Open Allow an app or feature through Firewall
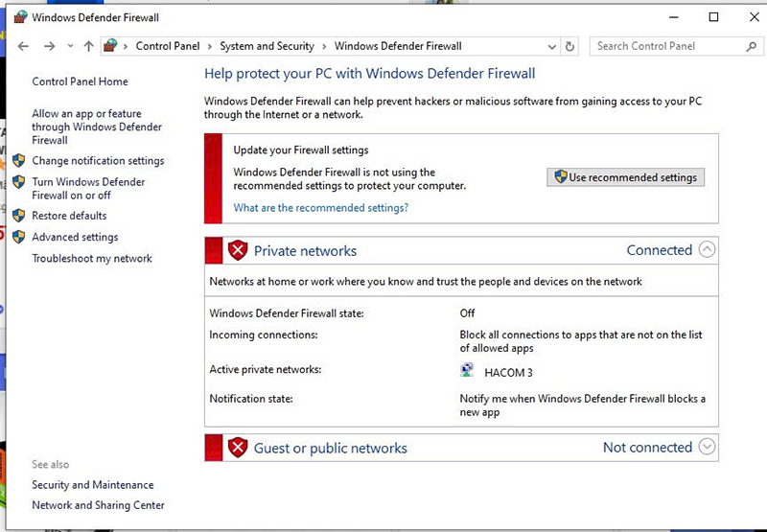This screenshot has height=532, width=767. point(97,127)
